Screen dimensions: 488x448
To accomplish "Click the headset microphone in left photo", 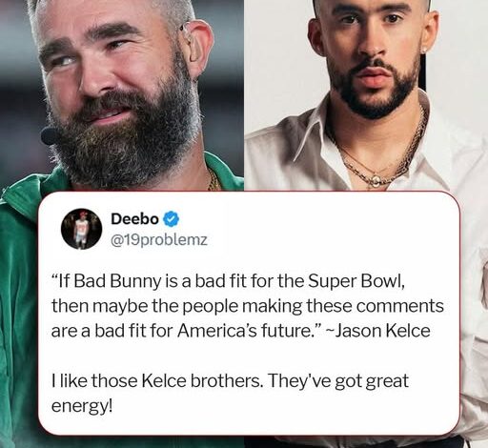I will pyautogui.click(x=50, y=136).
